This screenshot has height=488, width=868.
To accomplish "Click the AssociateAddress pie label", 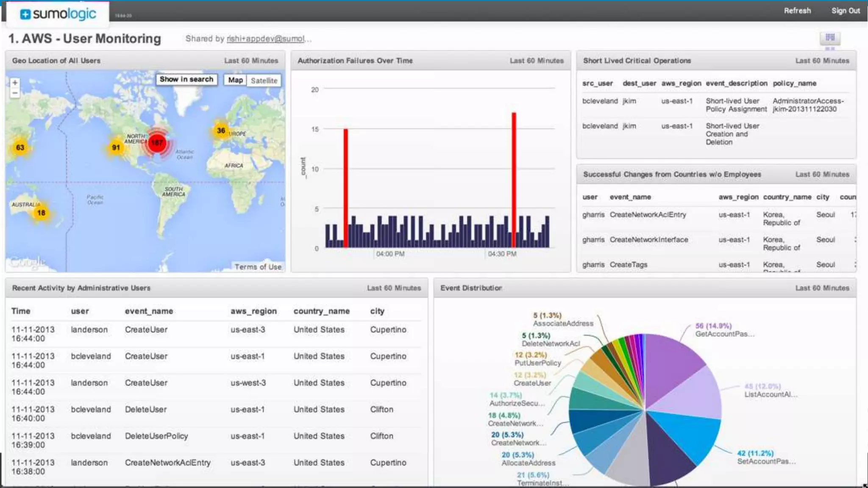I will point(563,324).
